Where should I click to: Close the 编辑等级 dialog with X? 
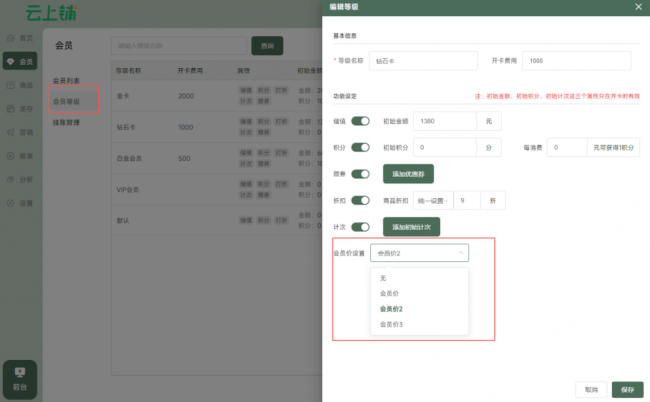[638, 7]
